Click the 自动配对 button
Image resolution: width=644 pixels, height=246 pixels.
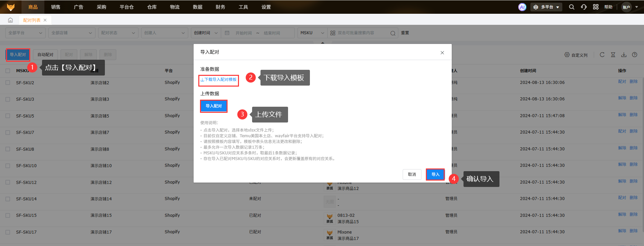tap(45, 55)
